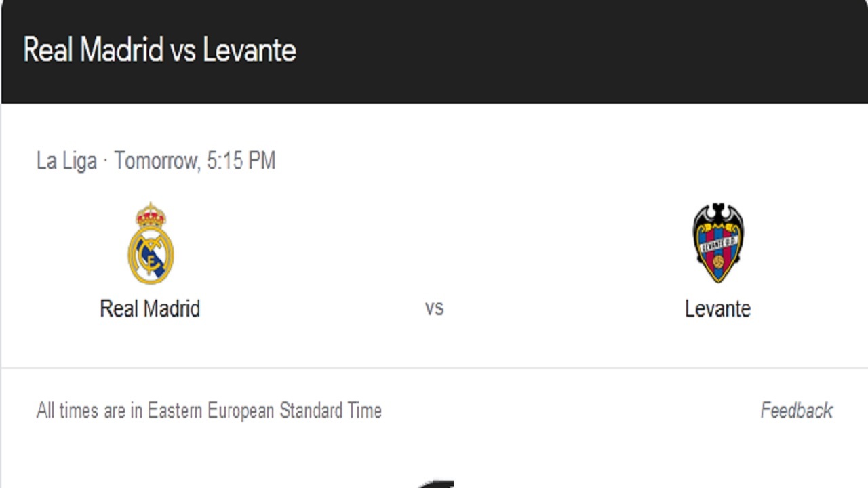Click the Real Madrid club crest
The image size is (868, 488).
click(x=151, y=243)
